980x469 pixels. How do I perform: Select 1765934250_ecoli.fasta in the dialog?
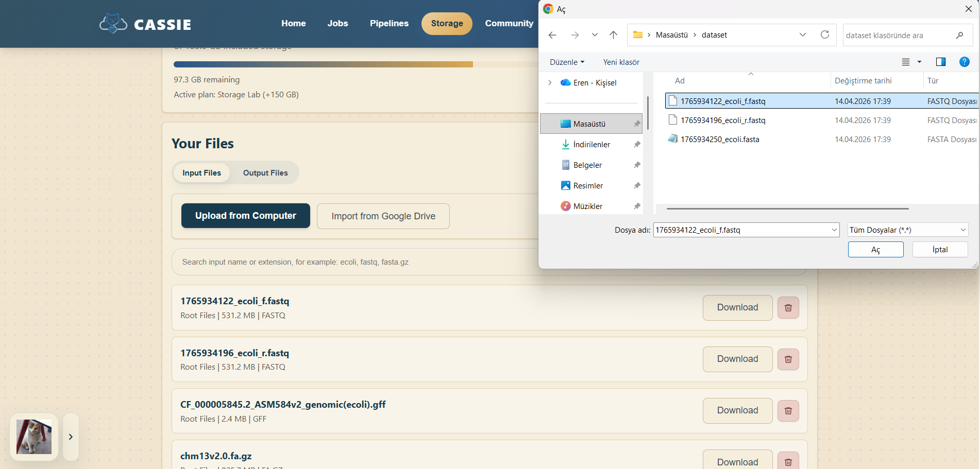[821, 139]
